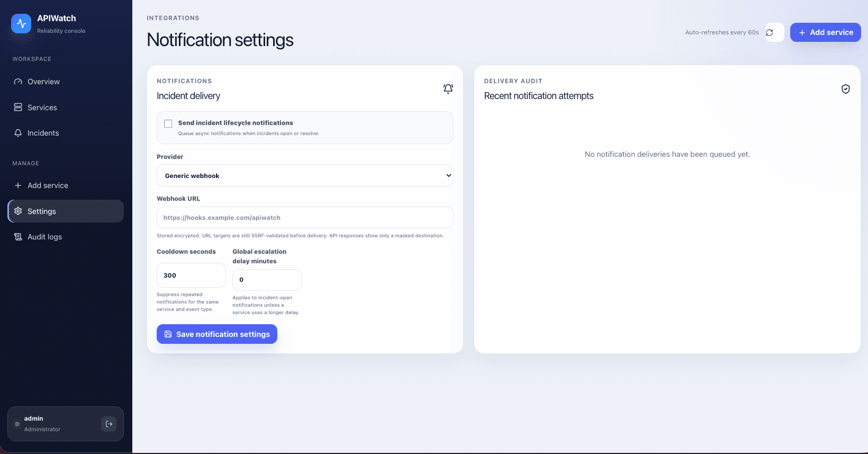This screenshot has width=868, height=454.
Task: Click the Cooldown seconds field showing 300
Action: [x=191, y=275]
